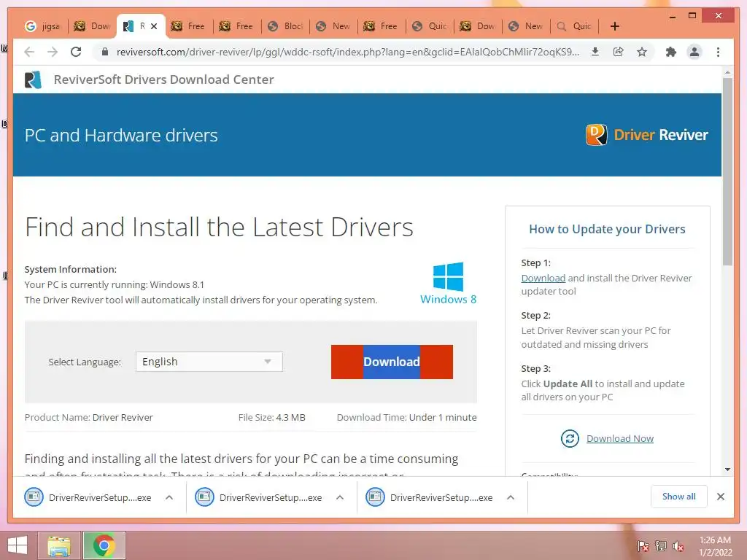Click the install/download icon in address bar

(x=595, y=52)
